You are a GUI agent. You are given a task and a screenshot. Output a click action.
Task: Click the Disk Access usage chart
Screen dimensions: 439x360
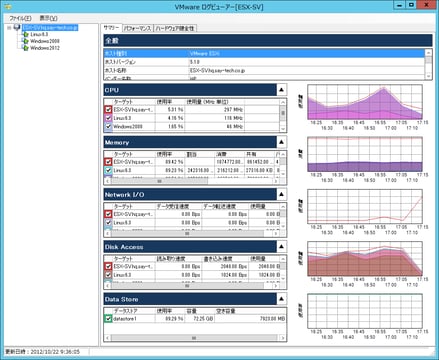[365, 259]
